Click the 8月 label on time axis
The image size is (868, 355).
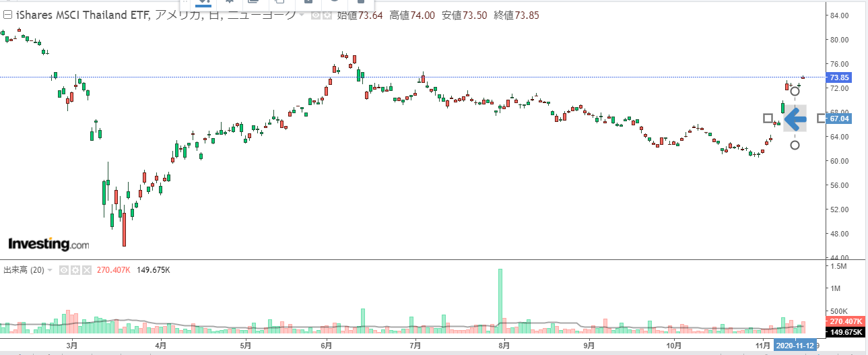(x=504, y=345)
